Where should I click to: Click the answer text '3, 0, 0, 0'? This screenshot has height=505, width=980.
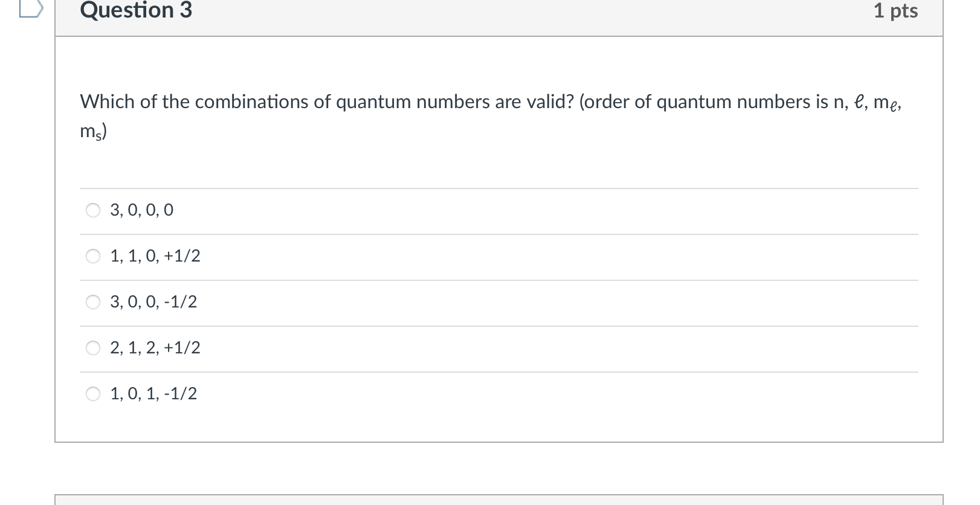click(141, 210)
